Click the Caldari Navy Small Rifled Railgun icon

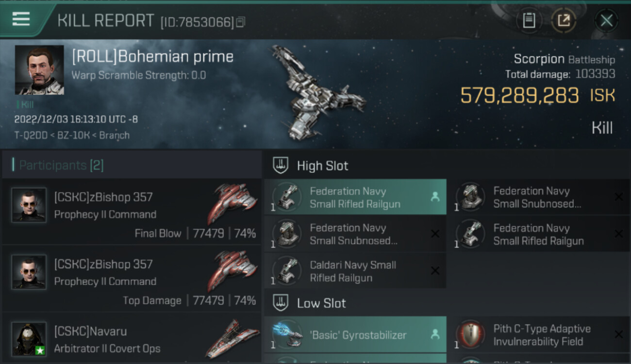pos(287,271)
